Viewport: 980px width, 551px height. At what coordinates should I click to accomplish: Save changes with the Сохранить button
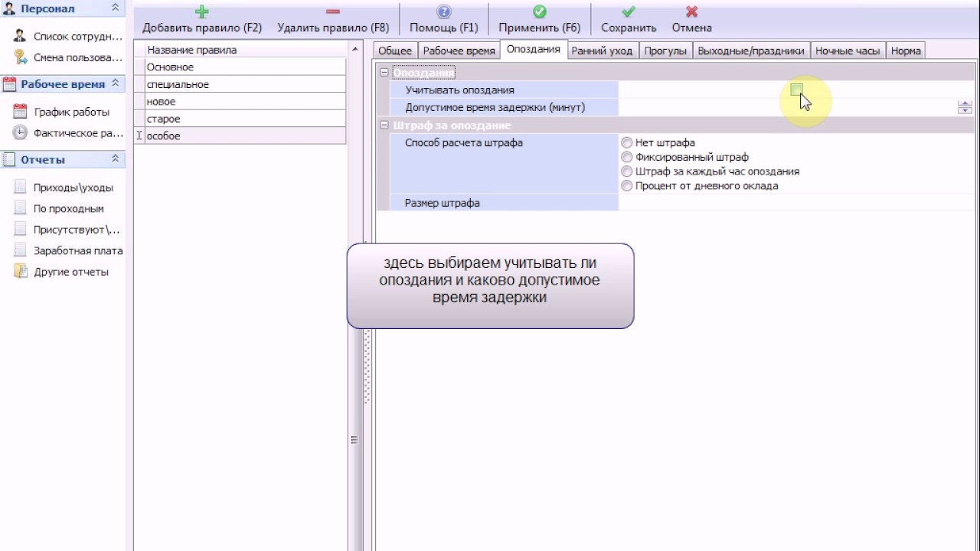coord(629,20)
